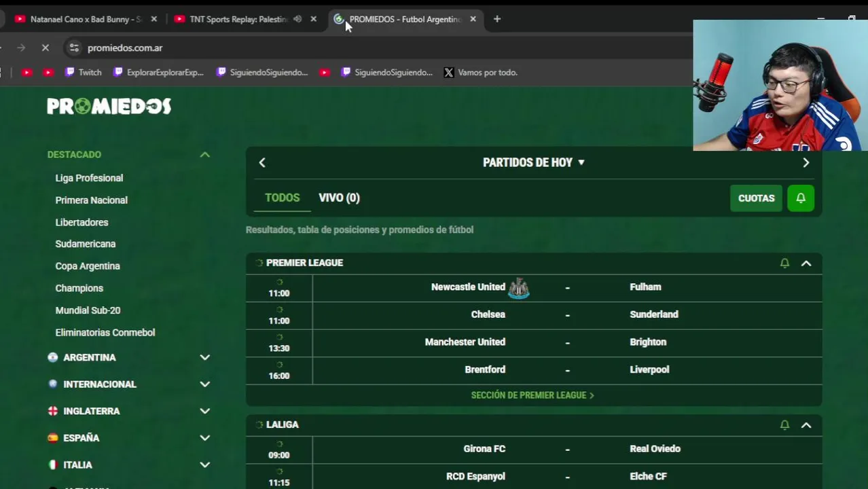Close the TNT Sports Replay tab
The width and height of the screenshot is (868, 489).
pos(313,19)
